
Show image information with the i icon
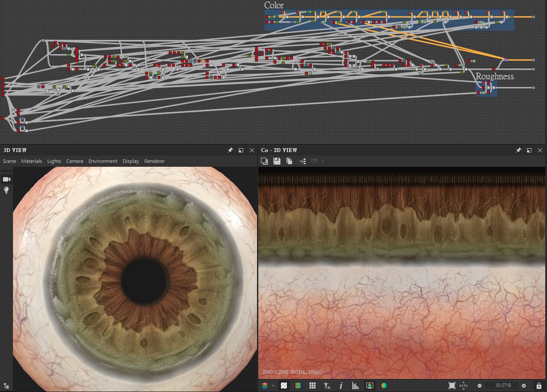pyautogui.click(x=341, y=386)
